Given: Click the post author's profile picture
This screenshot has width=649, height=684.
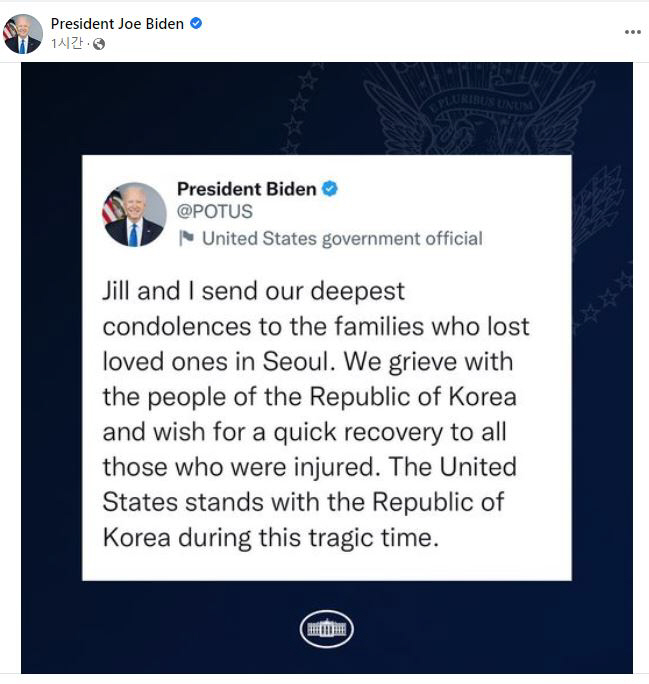Looking at the screenshot, I should coord(23,33).
